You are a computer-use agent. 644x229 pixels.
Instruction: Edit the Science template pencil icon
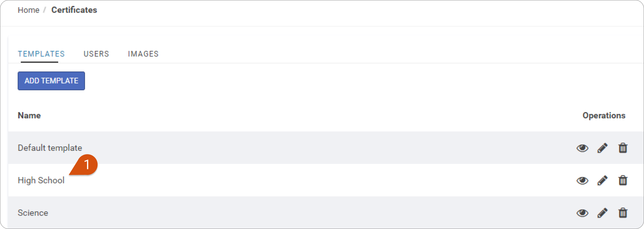pyautogui.click(x=603, y=213)
